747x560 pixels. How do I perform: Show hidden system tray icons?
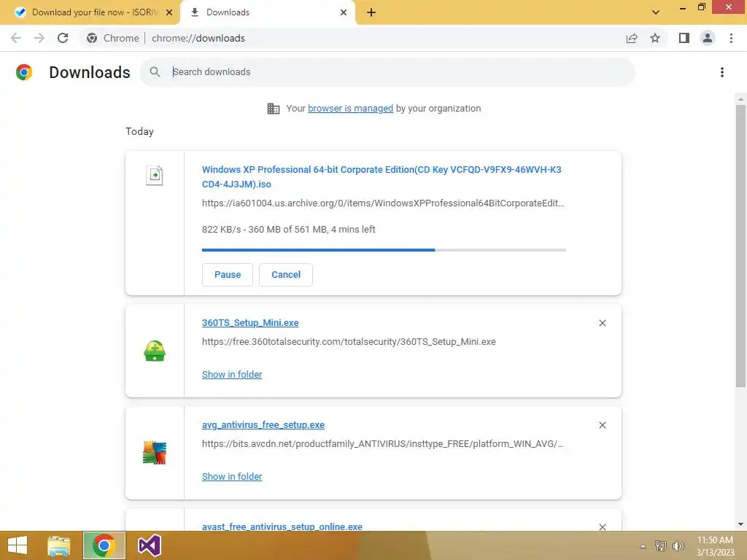643,546
